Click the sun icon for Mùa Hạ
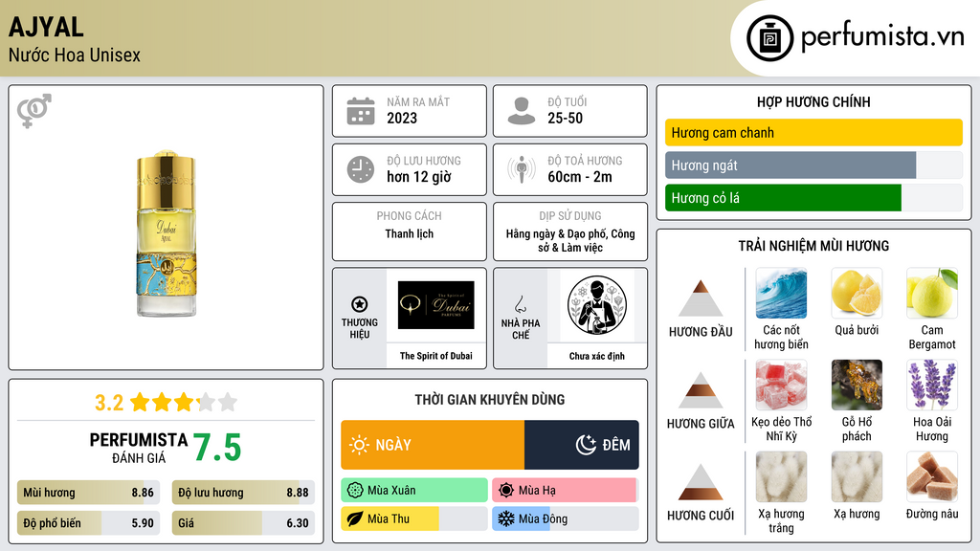 pyautogui.click(x=506, y=491)
